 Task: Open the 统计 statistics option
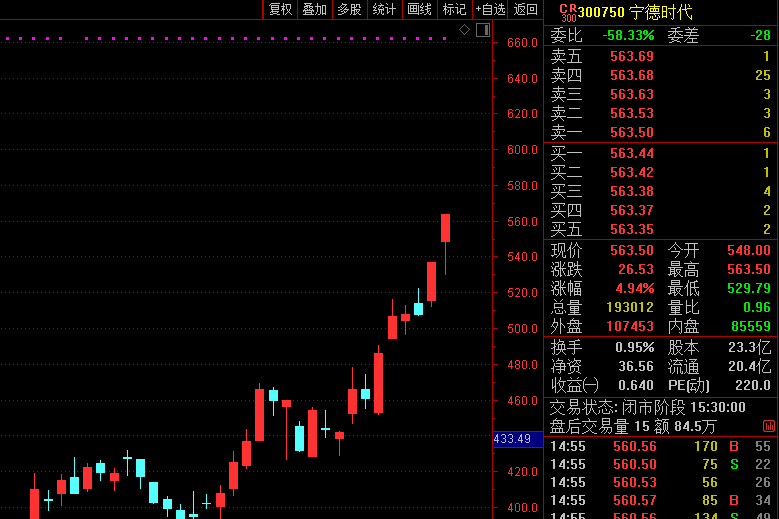point(384,10)
